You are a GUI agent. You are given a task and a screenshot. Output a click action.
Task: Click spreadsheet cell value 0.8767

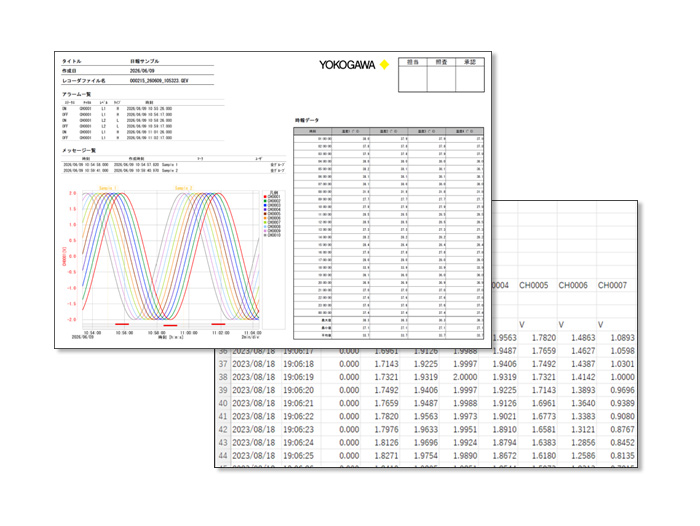(622, 430)
